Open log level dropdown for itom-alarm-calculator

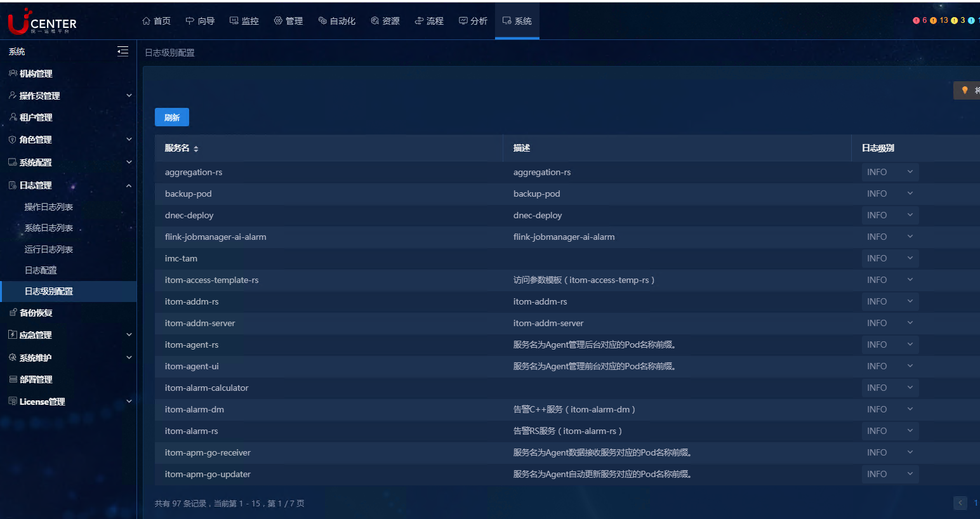pyautogui.click(x=890, y=388)
